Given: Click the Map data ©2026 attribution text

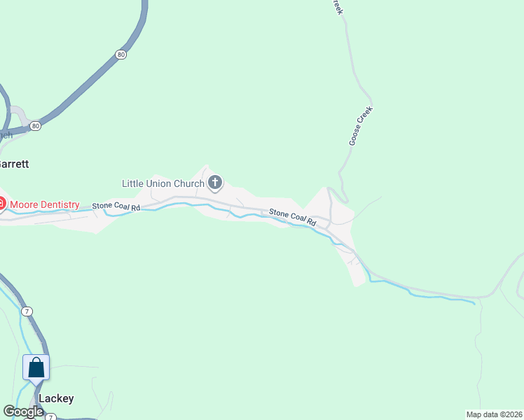Looking at the screenshot, I should click(x=495, y=414).
